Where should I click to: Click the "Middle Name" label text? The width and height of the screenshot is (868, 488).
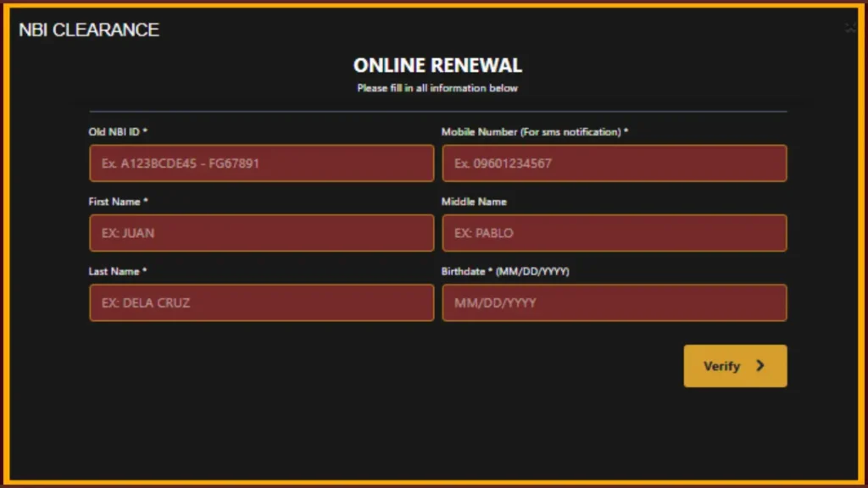(474, 202)
